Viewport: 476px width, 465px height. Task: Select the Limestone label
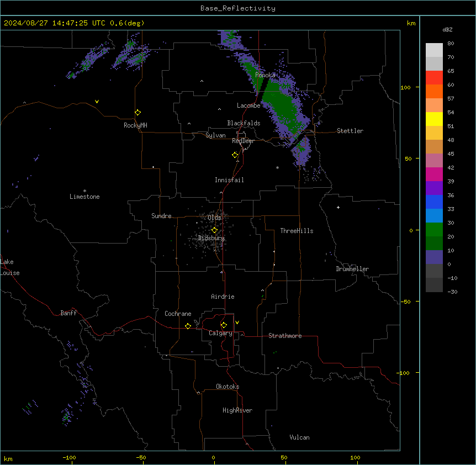click(x=84, y=197)
